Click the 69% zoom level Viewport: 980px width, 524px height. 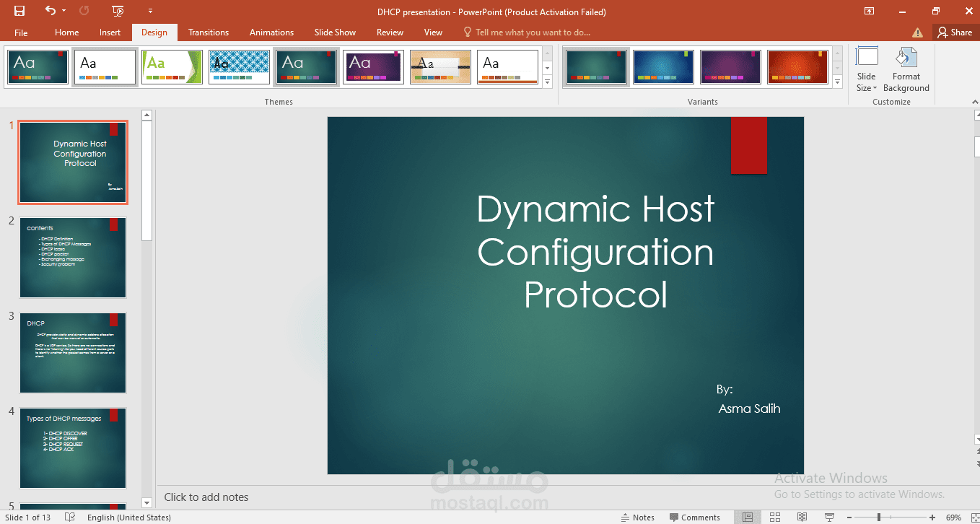click(x=953, y=518)
